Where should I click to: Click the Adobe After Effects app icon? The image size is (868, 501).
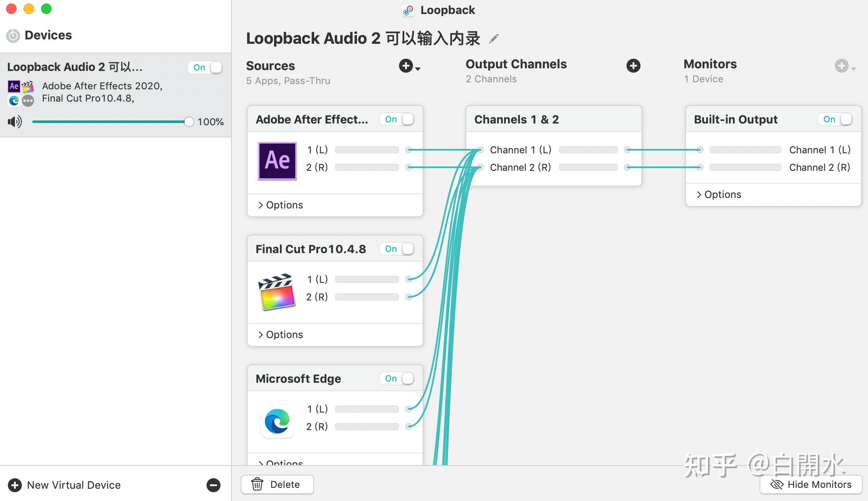277,161
